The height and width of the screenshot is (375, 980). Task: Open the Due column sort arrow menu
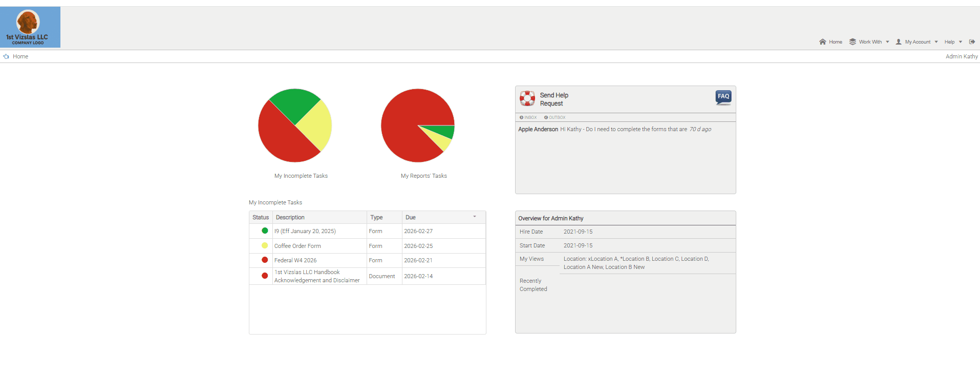point(475,217)
